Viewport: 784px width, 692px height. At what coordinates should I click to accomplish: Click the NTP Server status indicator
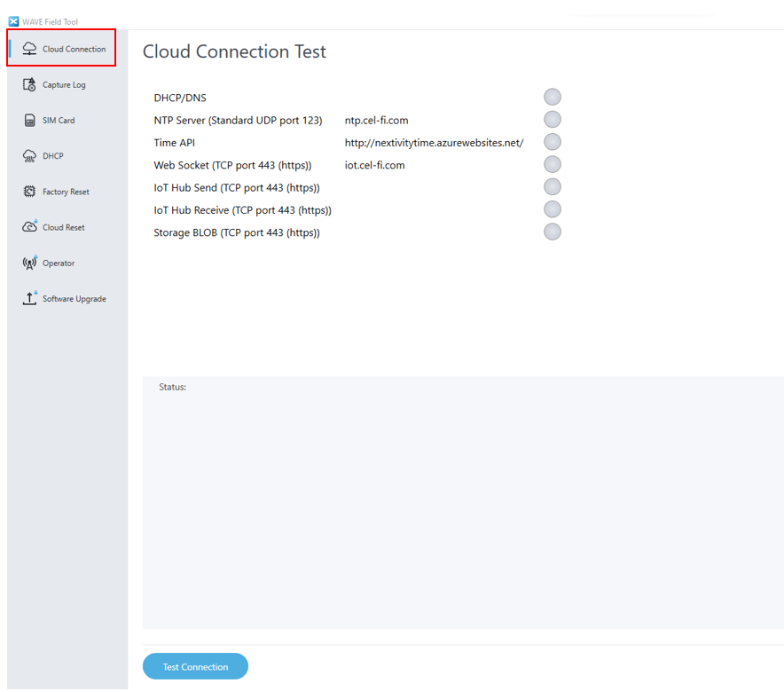552,119
